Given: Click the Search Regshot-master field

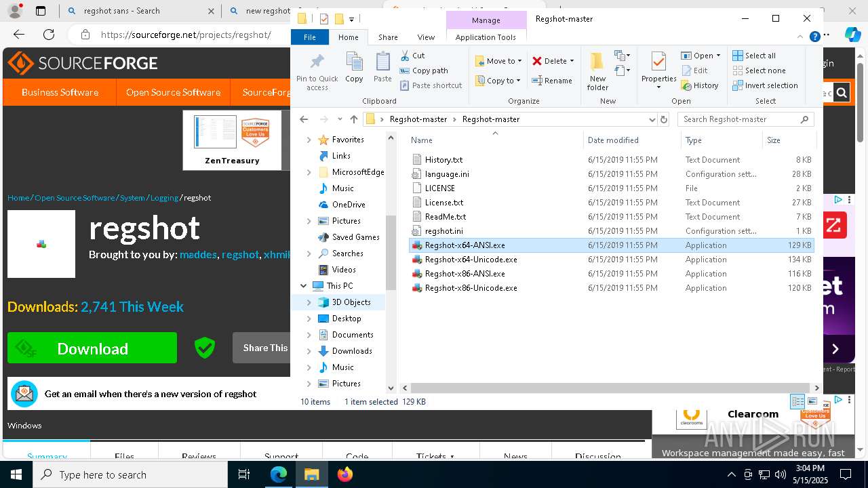Looking at the screenshot, I should [x=745, y=119].
